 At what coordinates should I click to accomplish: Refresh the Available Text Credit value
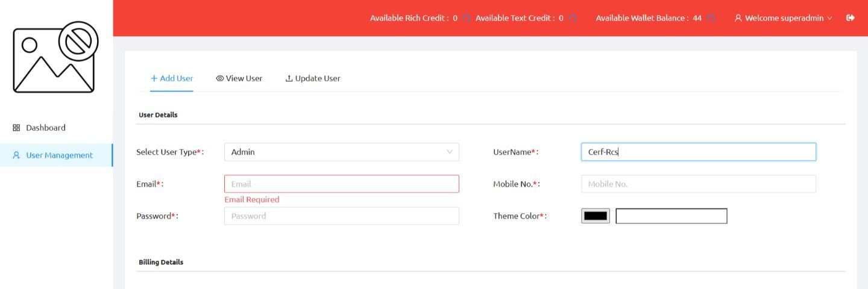tap(573, 18)
